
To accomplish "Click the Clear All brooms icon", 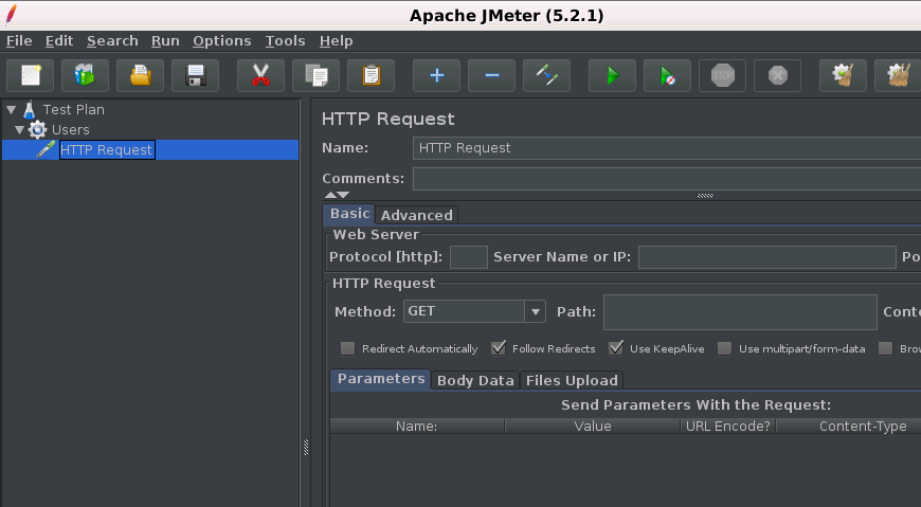I will (898, 75).
